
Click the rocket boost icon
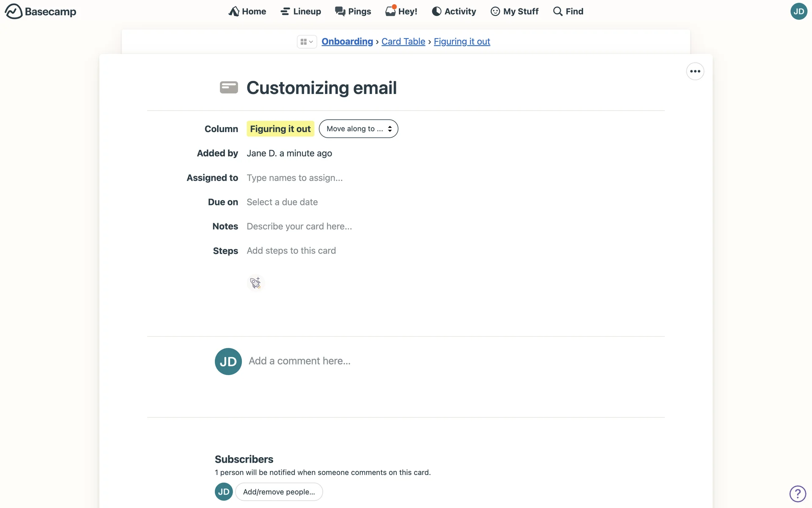pos(255,283)
